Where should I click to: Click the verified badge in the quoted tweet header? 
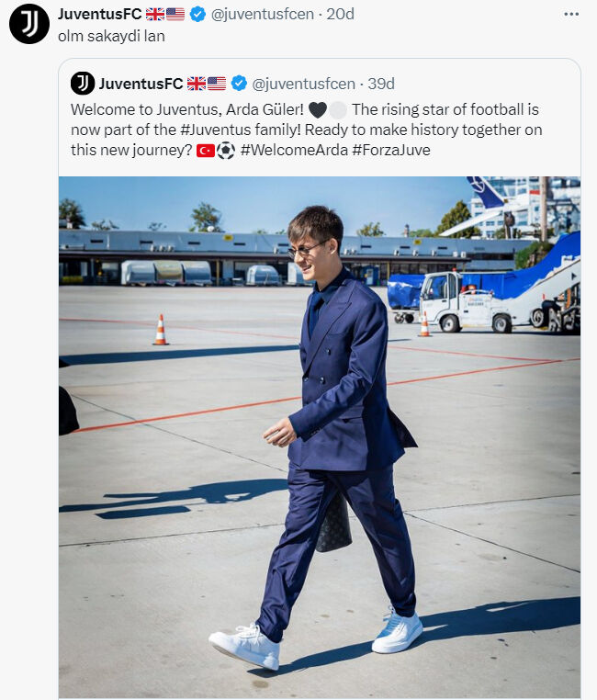[x=239, y=84]
